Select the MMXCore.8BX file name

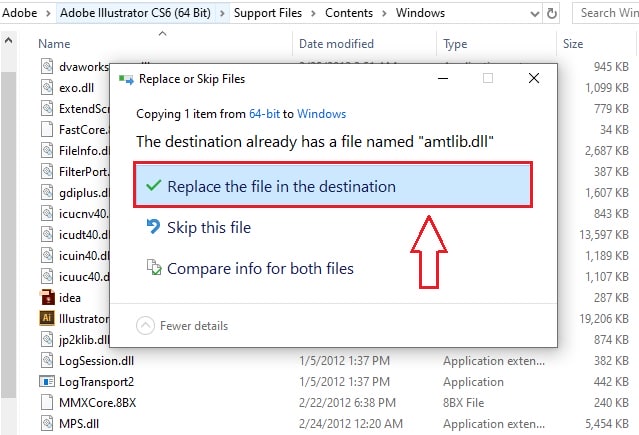pyautogui.click(x=97, y=403)
